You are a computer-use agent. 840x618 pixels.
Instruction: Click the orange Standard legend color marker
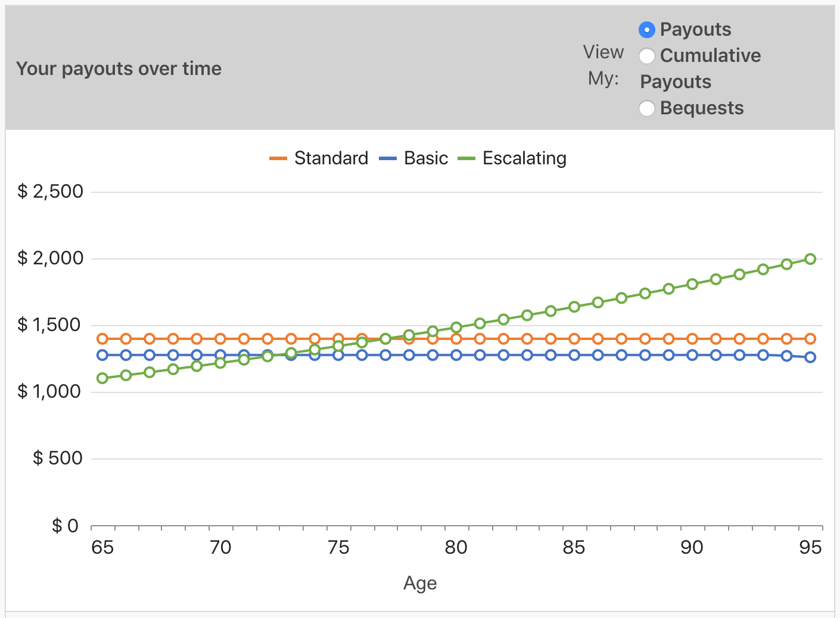coord(278,158)
